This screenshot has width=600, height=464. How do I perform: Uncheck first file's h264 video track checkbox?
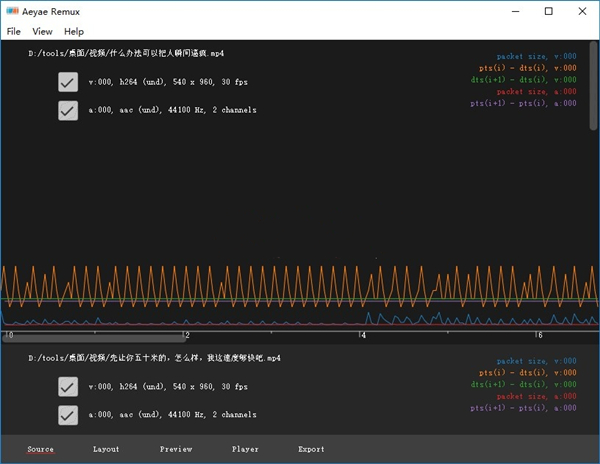click(68, 83)
